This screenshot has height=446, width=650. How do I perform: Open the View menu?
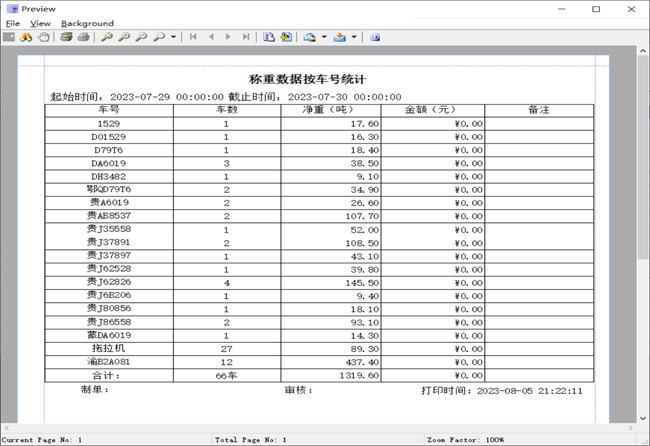[x=40, y=24]
